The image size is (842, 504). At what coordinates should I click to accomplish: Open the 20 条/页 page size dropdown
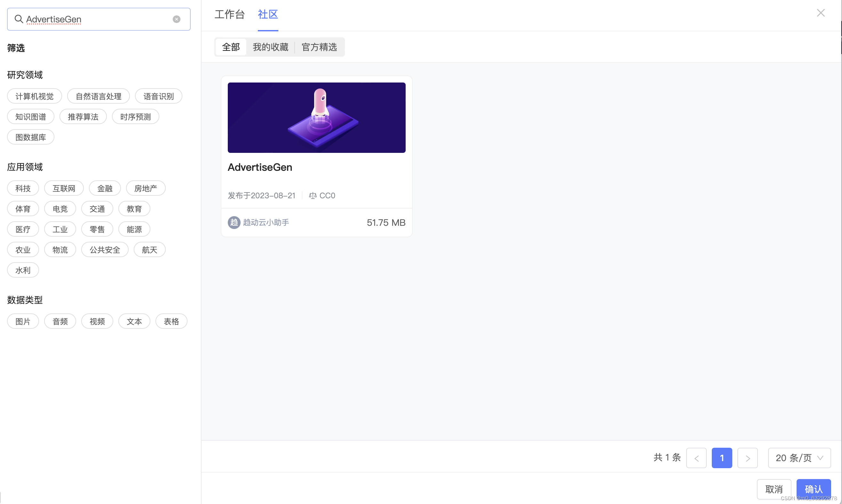coord(799,458)
